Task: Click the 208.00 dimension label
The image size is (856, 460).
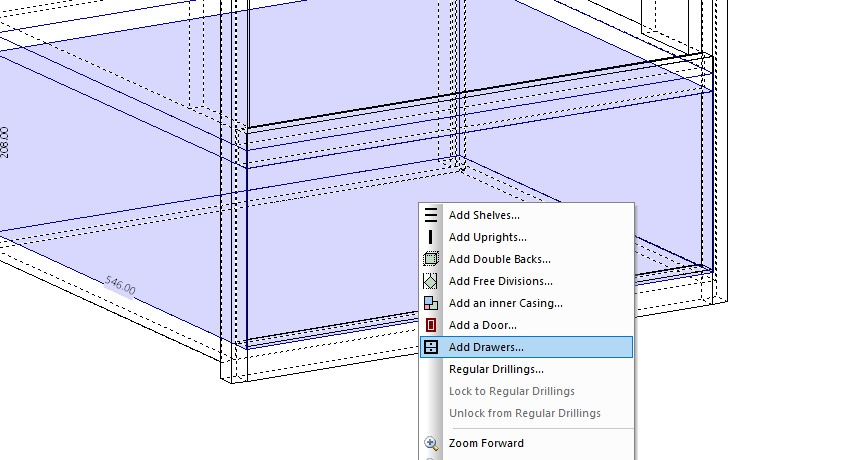Action: point(4,142)
